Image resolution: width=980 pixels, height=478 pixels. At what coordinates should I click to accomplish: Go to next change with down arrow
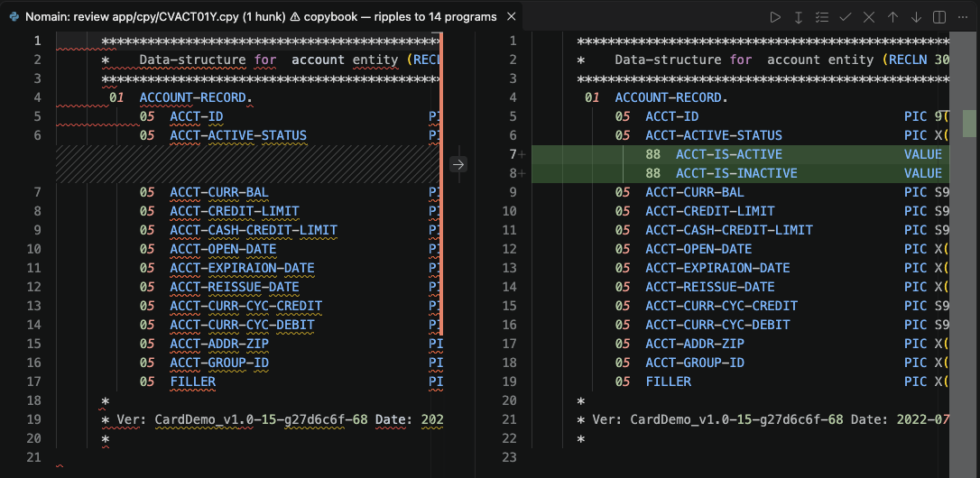(916, 17)
